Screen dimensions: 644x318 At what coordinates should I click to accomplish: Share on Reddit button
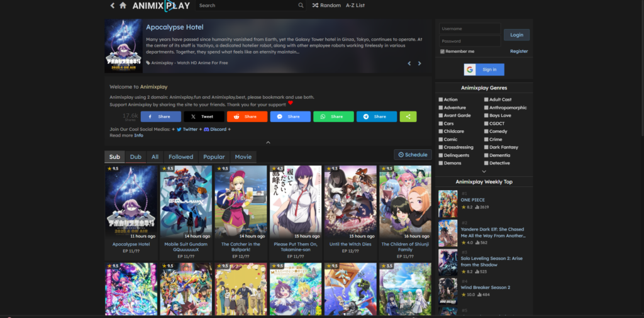tap(247, 116)
